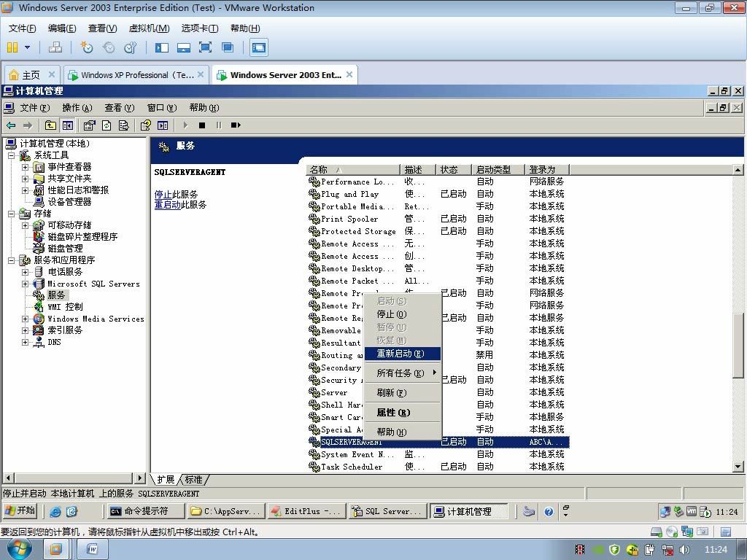
Task: Click the VMware revert snapshot icon
Action: (109, 47)
